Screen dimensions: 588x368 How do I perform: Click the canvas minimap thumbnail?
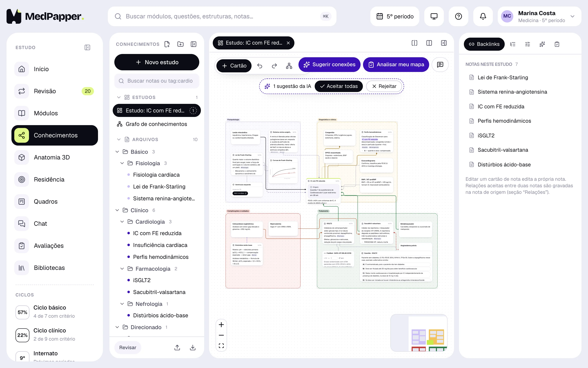click(x=419, y=333)
